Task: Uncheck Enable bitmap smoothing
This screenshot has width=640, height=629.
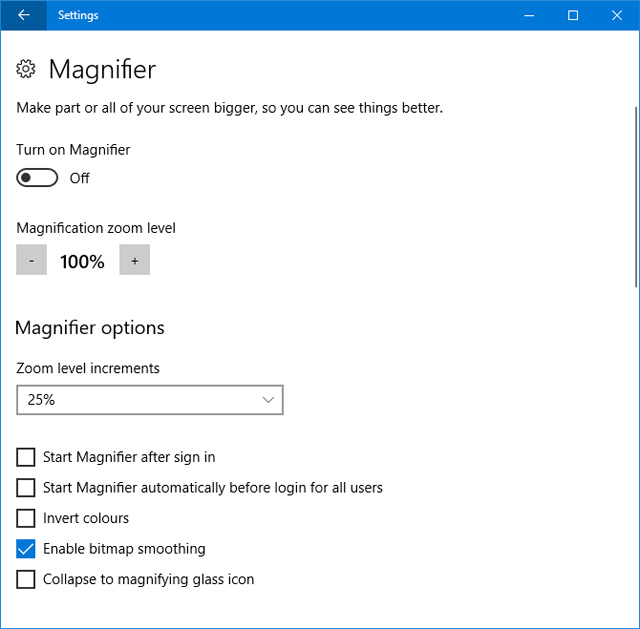Action: click(26, 549)
